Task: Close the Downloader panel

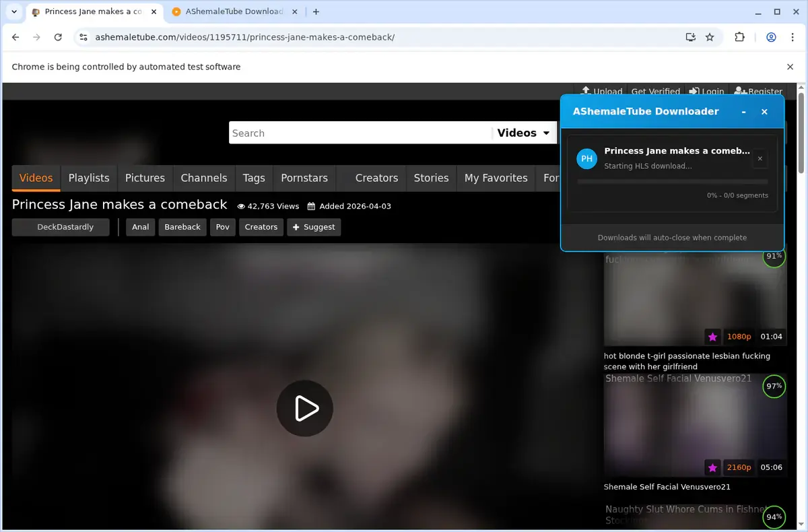Action: tap(764, 112)
